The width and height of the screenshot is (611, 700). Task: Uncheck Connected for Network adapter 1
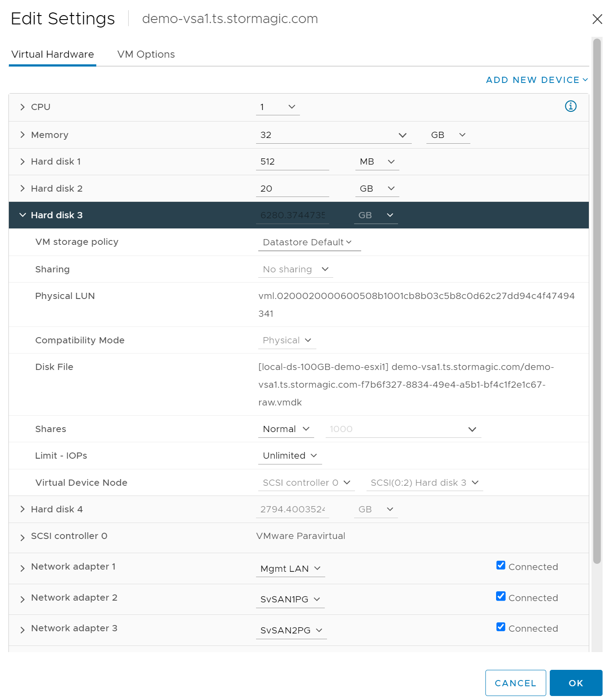pyautogui.click(x=501, y=565)
